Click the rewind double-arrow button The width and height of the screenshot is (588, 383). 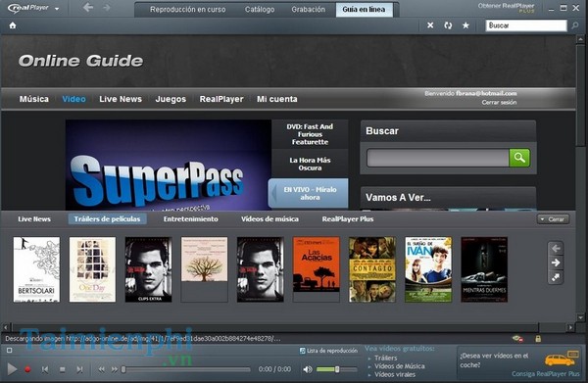101,369
